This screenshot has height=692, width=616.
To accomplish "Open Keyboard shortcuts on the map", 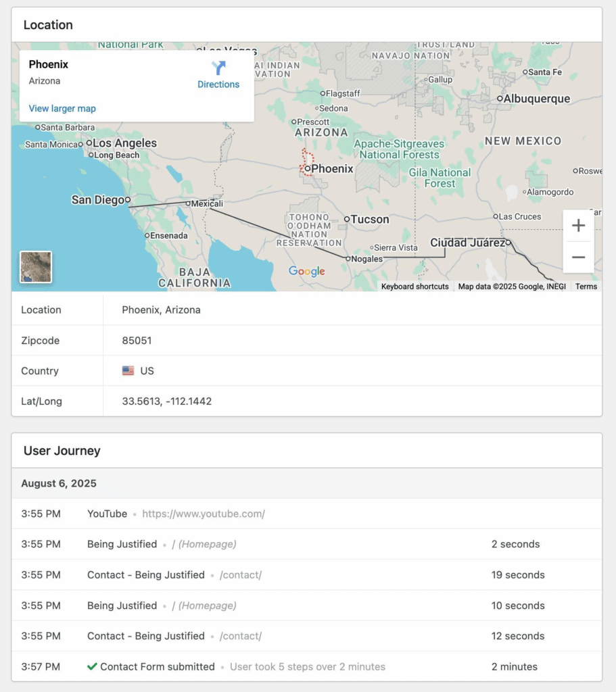I will click(414, 287).
